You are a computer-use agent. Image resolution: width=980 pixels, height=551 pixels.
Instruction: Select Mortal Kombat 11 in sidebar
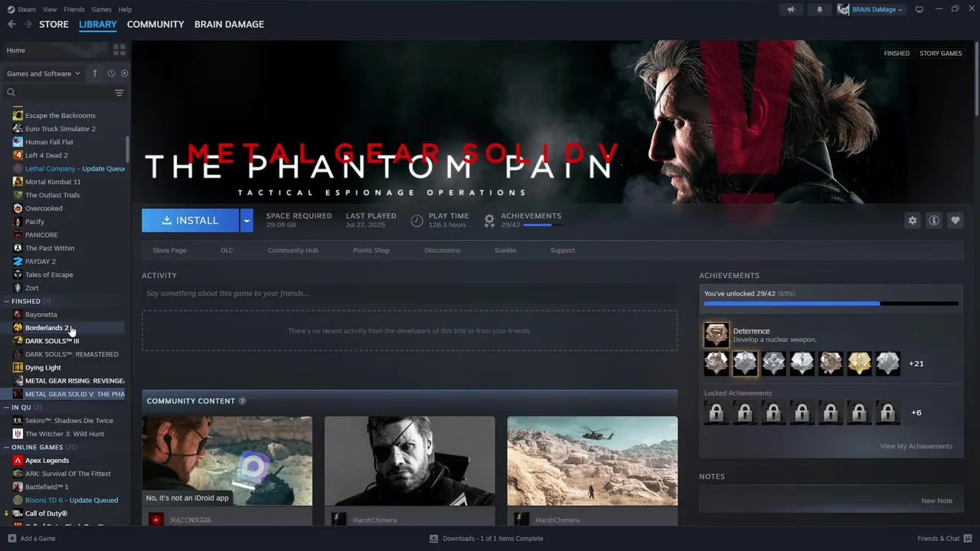52,182
